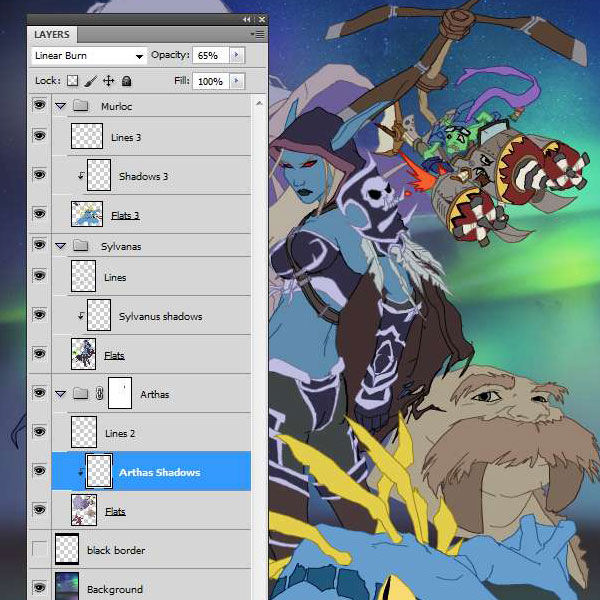This screenshot has height=600, width=600.
Task: Open the Fill slider arrow
Action: (x=236, y=81)
